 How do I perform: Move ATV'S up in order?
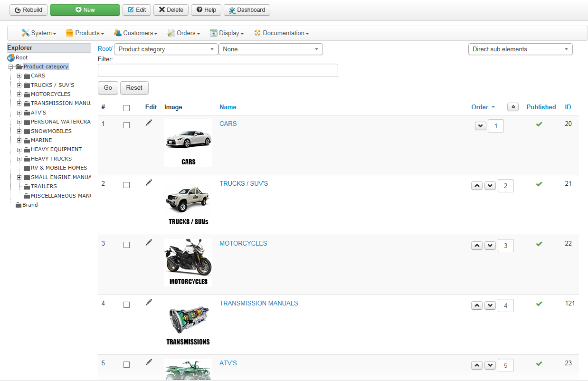coord(477,365)
